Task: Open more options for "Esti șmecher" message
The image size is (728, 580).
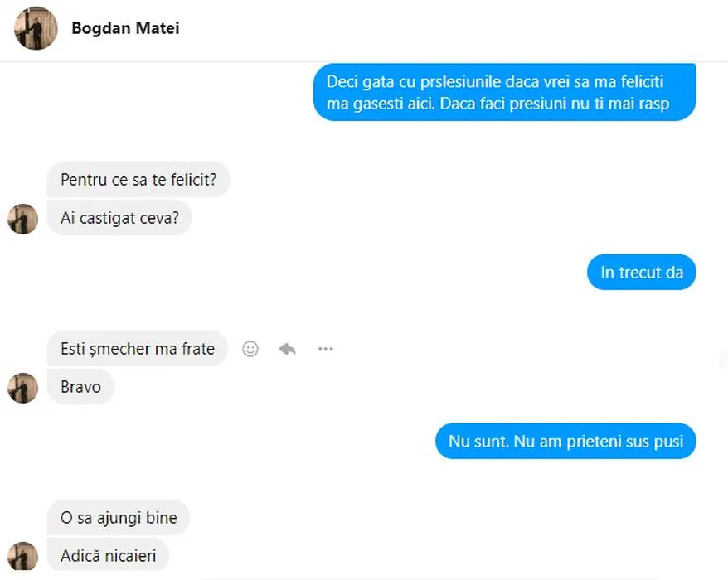Action: coord(325,349)
